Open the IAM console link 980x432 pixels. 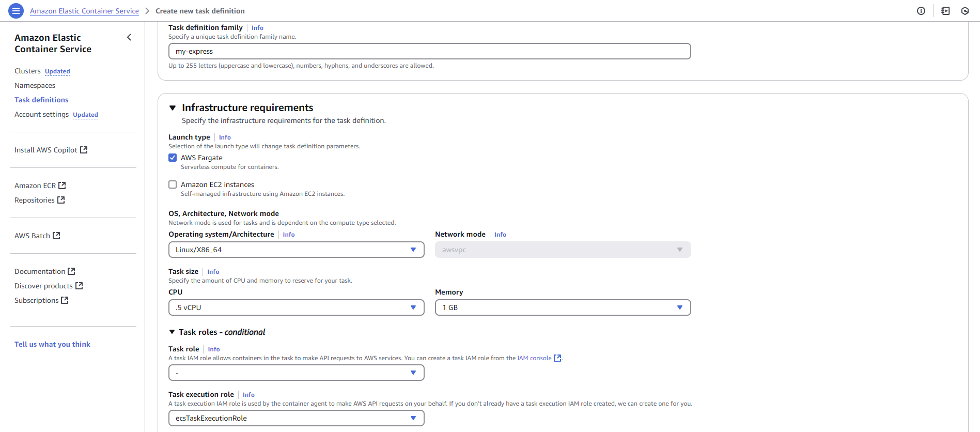(x=534, y=358)
